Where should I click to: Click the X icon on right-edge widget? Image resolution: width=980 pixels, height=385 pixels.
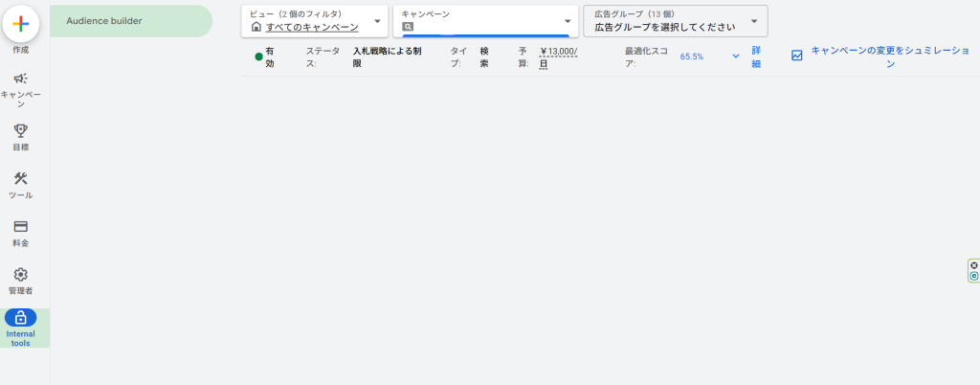[x=974, y=265]
